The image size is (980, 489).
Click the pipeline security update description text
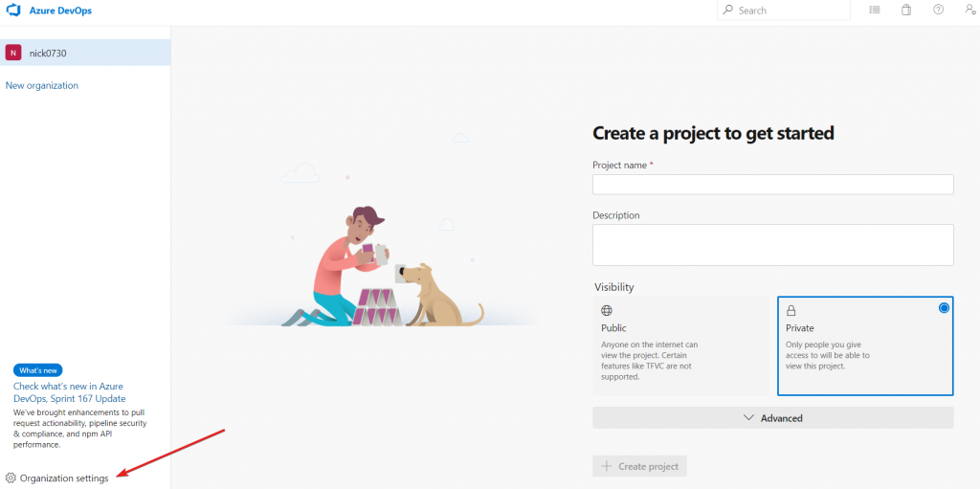point(80,429)
